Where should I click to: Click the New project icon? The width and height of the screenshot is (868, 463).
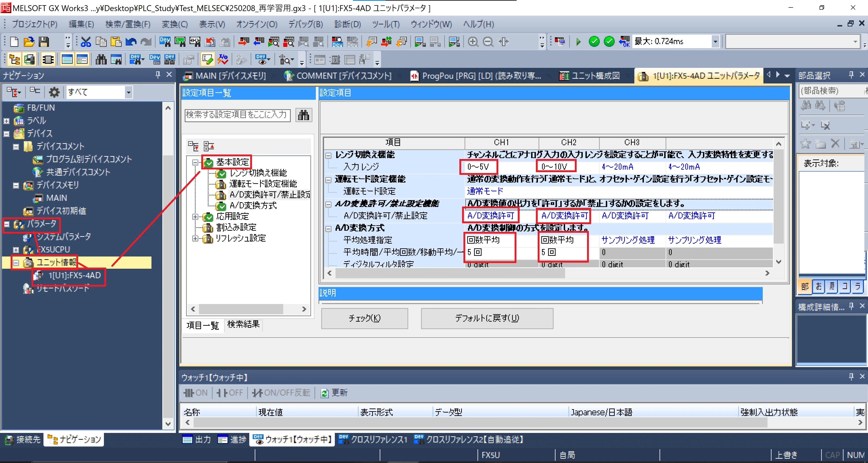(14, 42)
